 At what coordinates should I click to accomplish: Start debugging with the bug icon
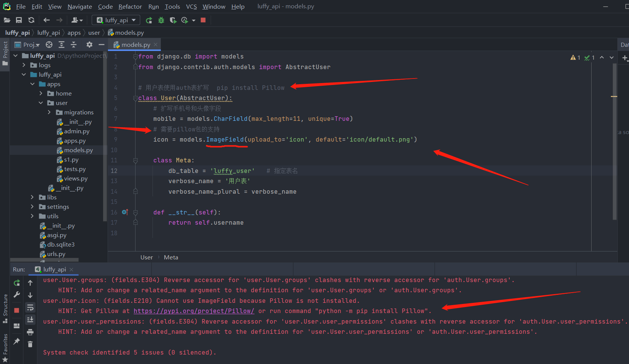[x=161, y=20]
